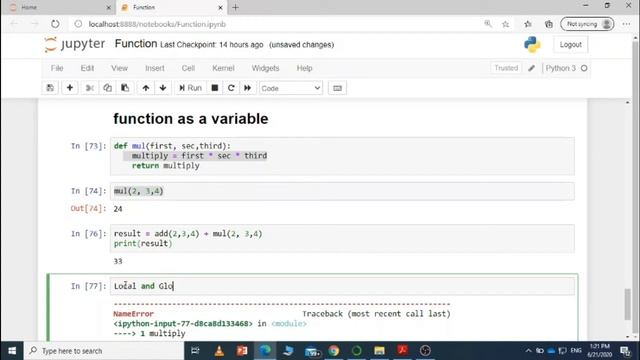Image resolution: width=640 pixels, height=360 pixels.
Task: Open the command palette keyboard icon
Action: [337, 88]
